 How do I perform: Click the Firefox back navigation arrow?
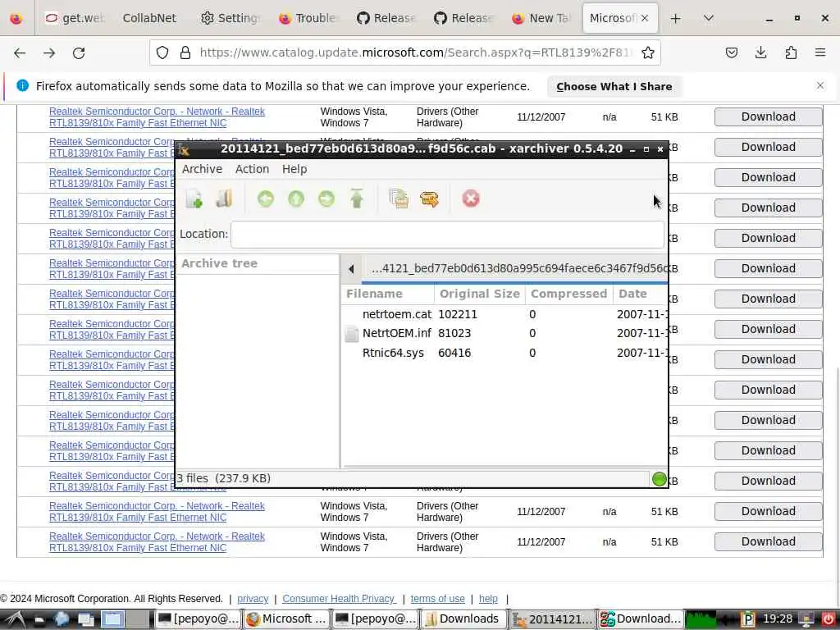tap(20, 52)
